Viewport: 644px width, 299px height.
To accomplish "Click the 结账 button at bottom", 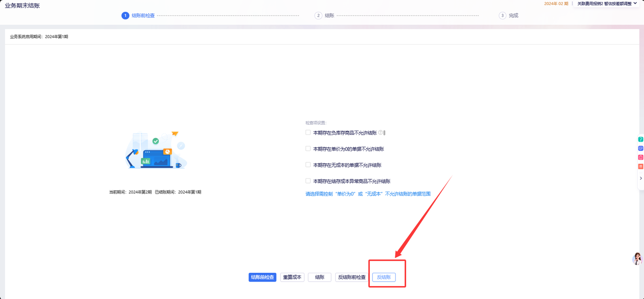I will pos(320,277).
